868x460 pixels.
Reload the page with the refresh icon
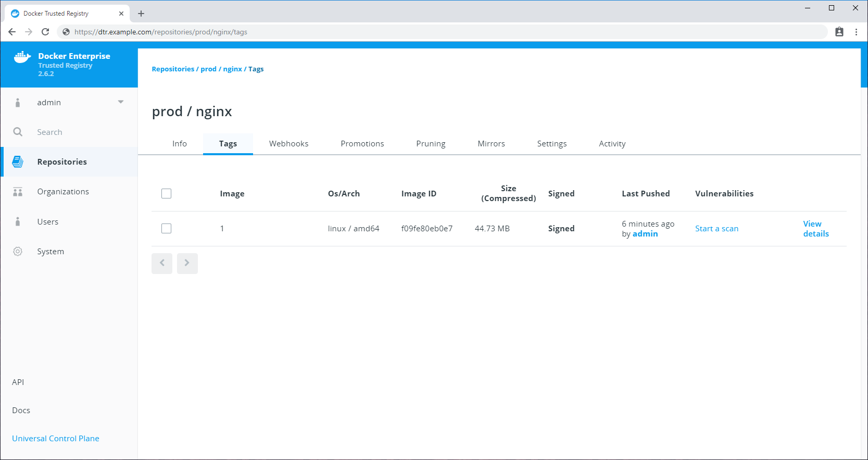click(45, 32)
